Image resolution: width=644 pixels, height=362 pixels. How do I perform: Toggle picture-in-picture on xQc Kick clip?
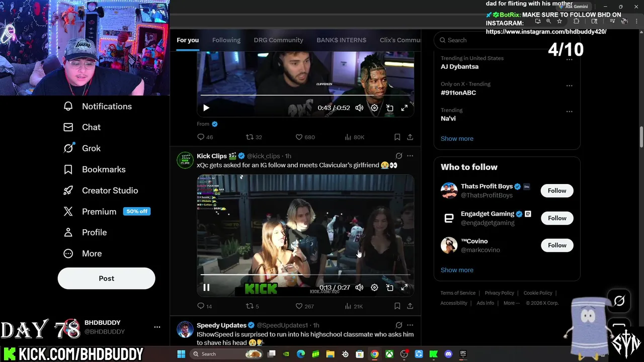point(389,288)
